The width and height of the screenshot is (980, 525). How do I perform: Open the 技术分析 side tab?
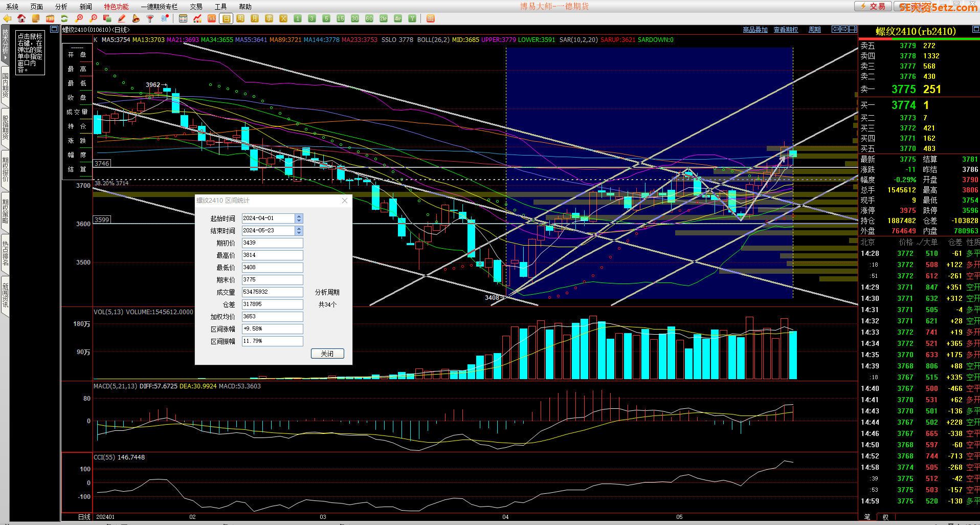point(5,44)
